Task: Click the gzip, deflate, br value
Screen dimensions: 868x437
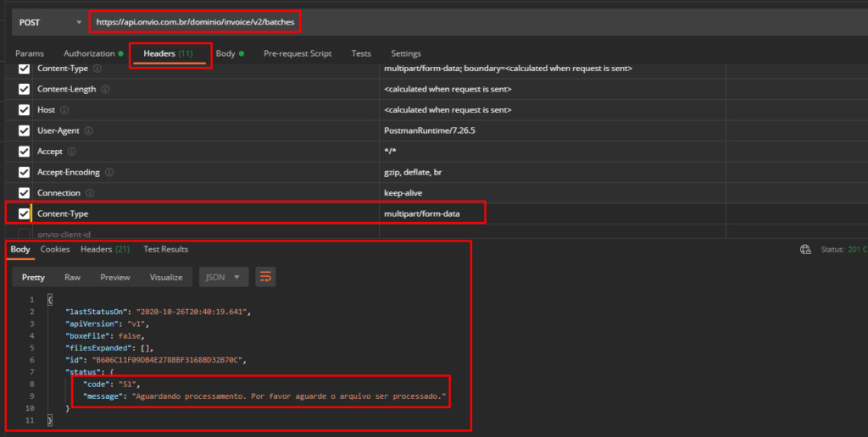Action: click(x=552, y=172)
